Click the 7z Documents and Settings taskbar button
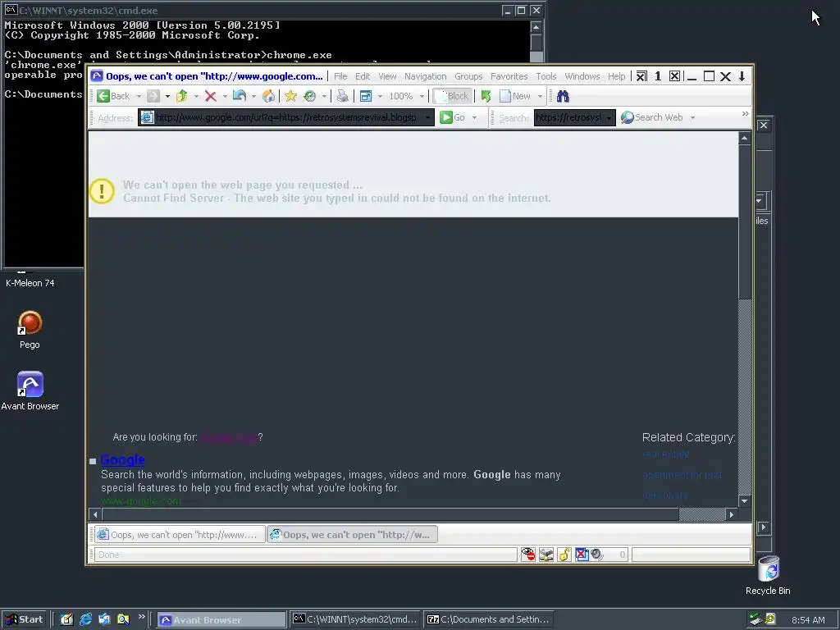840x630 pixels. 488,619
